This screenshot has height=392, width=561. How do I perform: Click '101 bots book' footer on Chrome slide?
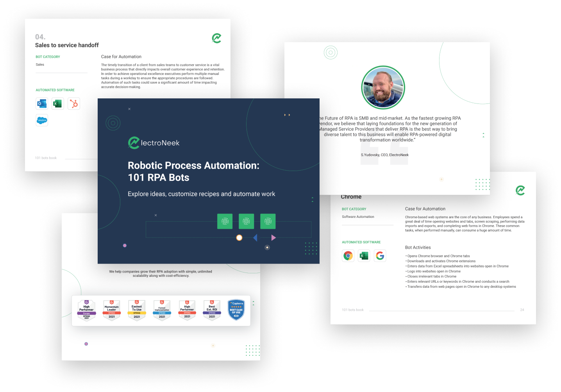pyautogui.click(x=353, y=310)
